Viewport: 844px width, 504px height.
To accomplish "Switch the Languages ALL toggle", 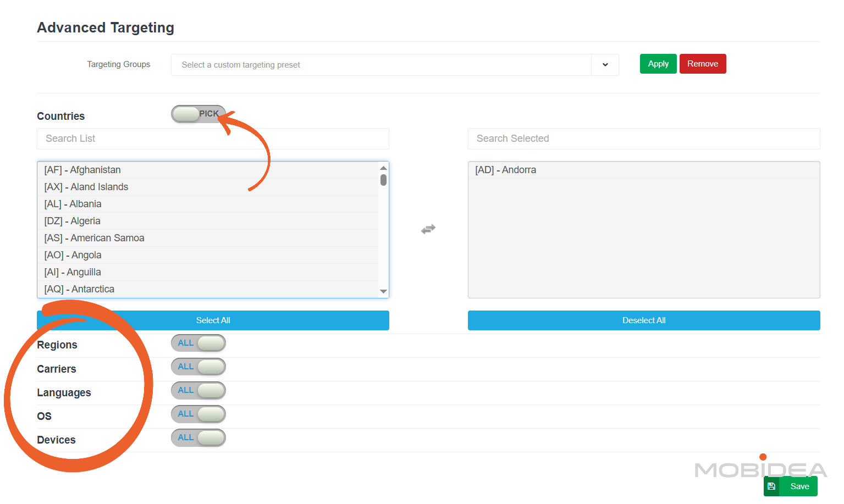I will [x=198, y=390].
